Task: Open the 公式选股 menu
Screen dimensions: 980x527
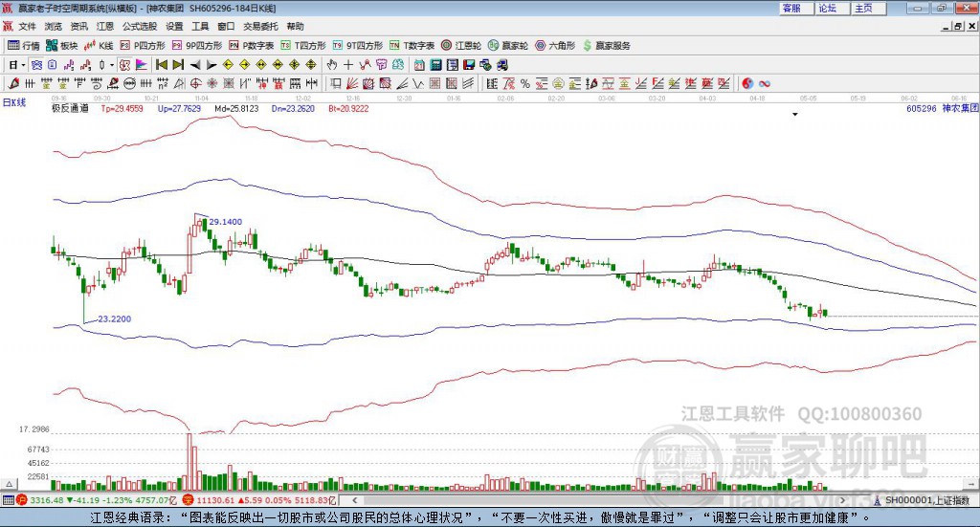Action: pyautogui.click(x=140, y=26)
